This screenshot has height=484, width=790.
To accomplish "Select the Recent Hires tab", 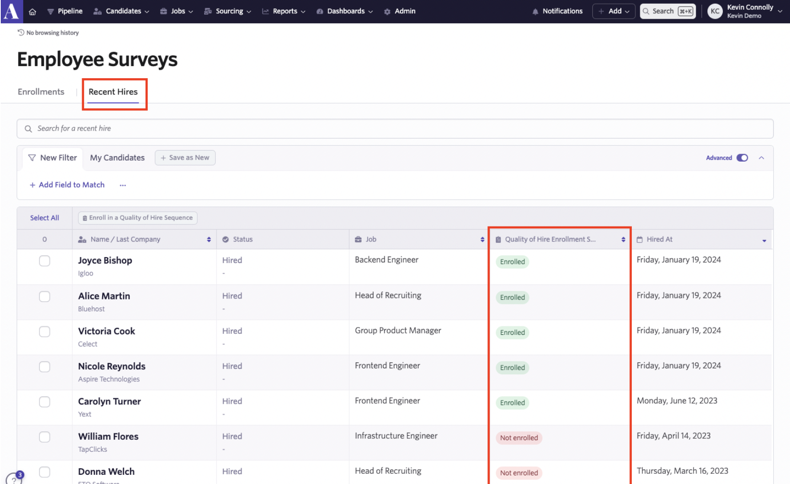I will tap(113, 92).
